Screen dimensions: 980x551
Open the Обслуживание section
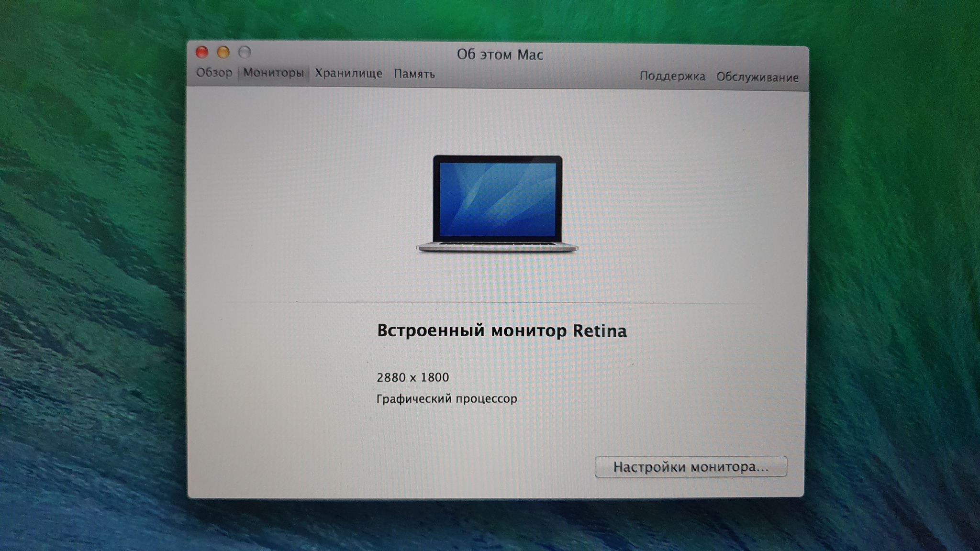click(x=757, y=77)
